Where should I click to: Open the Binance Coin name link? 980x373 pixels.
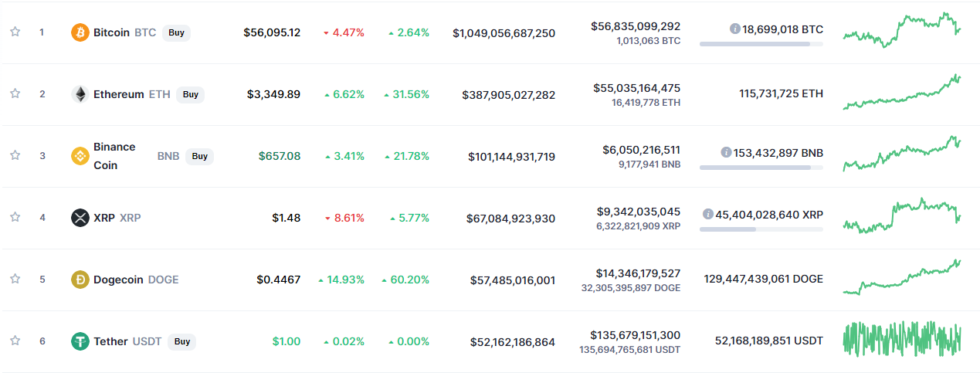pyautogui.click(x=114, y=156)
